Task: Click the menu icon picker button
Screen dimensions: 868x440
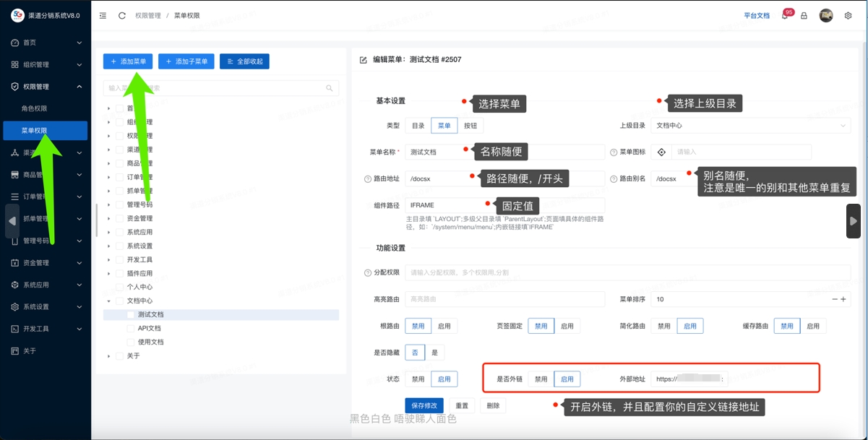Action: [x=661, y=152]
